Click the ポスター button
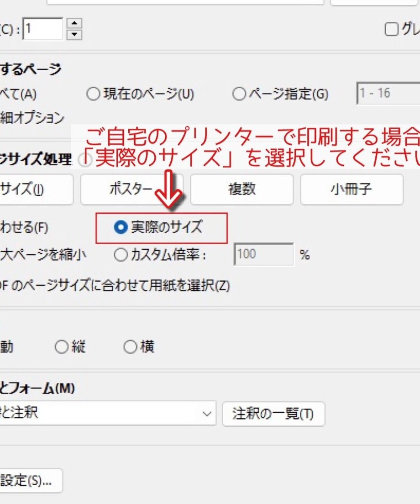Screen dimensions: 420x504 [x=132, y=189]
